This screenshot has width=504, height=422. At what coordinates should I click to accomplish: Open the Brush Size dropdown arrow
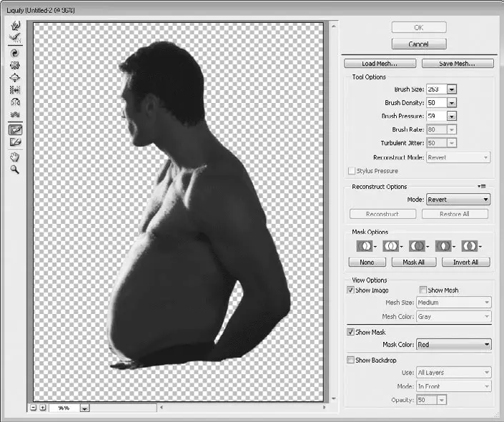[x=452, y=89]
